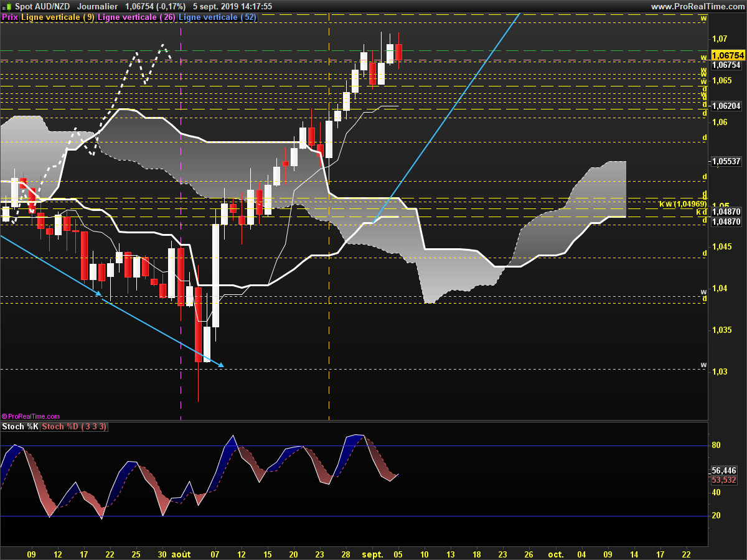Open the www.ProRealTime.com link
Viewport: 747px width, 560px height.
coord(697,6)
